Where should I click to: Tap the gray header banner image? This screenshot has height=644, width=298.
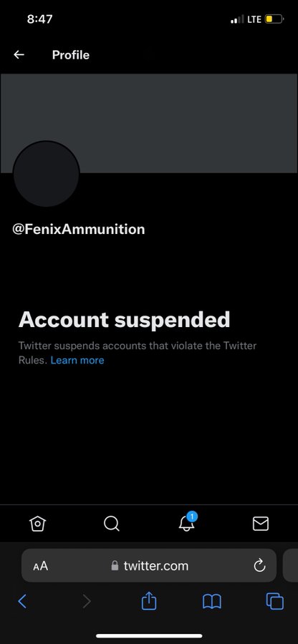coord(149,123)
